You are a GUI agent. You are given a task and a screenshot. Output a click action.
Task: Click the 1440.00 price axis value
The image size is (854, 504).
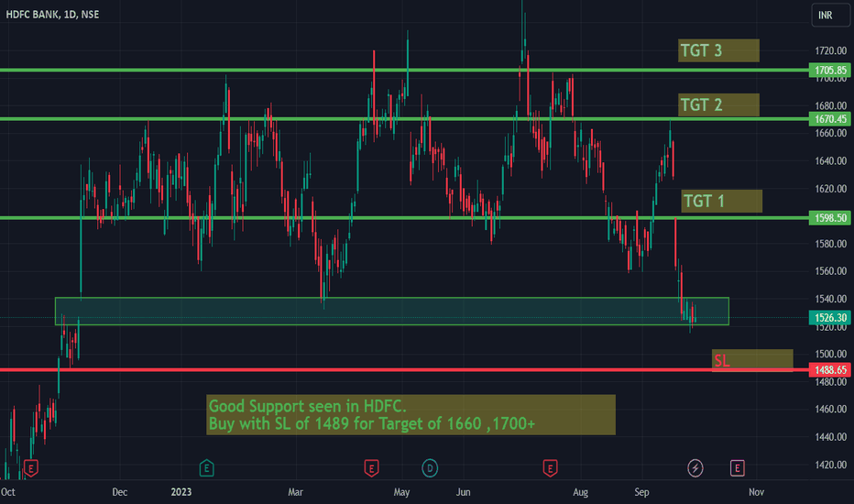coord(830,436)
